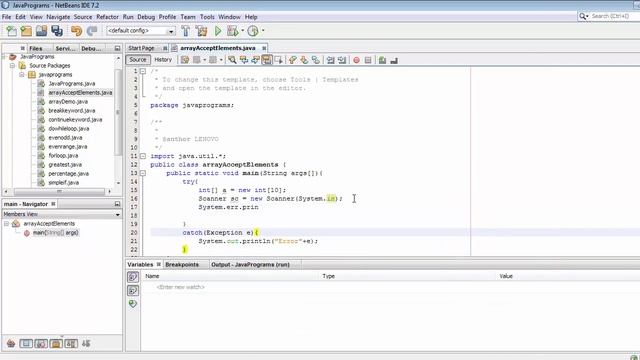The height and width of the screenshot is (360, 640).
Task: Collapse arrayAcceptElements node in Navigator
Action: (6, 224)
